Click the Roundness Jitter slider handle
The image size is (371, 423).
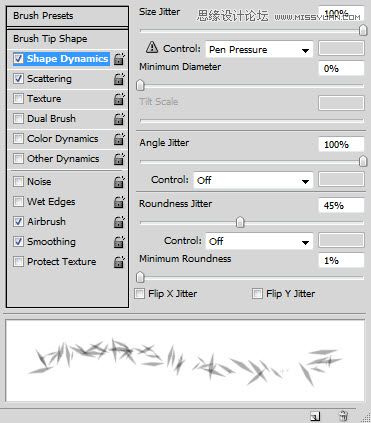(240, 222)
